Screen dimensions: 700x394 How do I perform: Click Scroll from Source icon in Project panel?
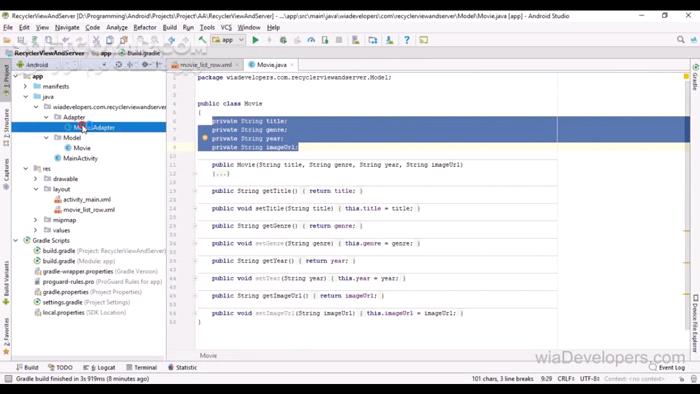(x=118, y=65)
